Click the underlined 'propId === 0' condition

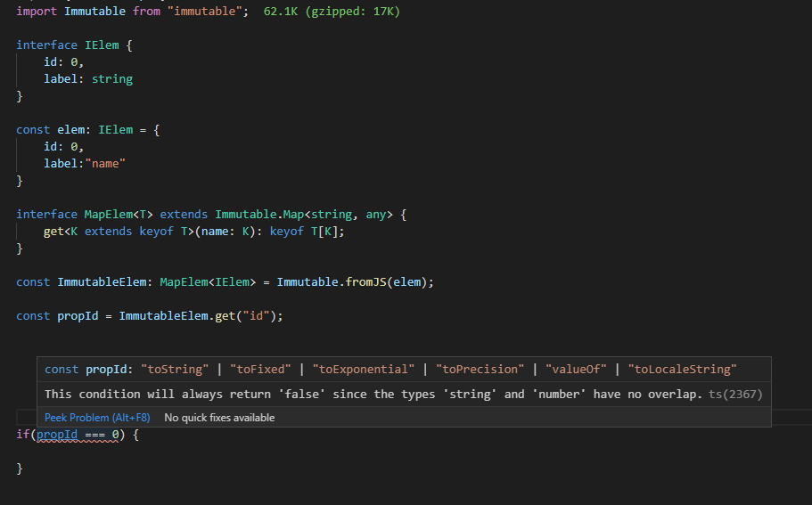[x=78, y=435]
